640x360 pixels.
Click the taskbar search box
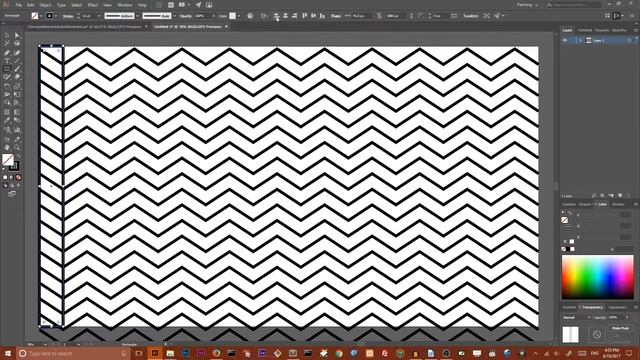(73, 353)
